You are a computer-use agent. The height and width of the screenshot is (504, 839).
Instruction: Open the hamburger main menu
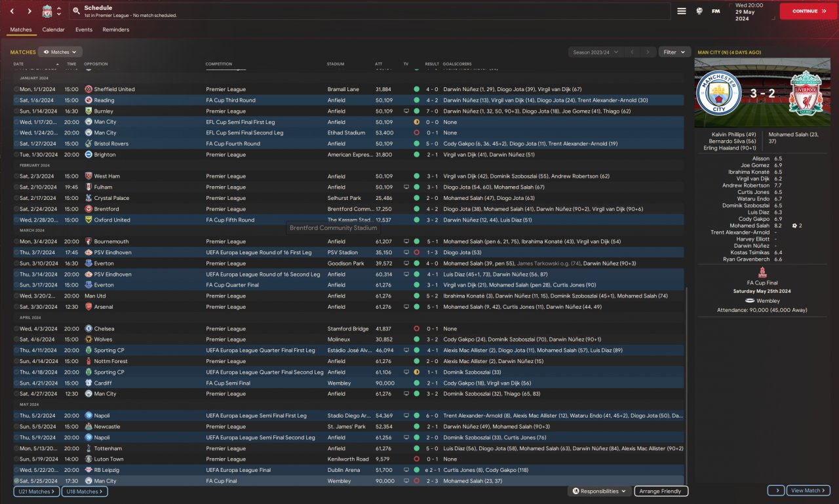tap(682, 11)
